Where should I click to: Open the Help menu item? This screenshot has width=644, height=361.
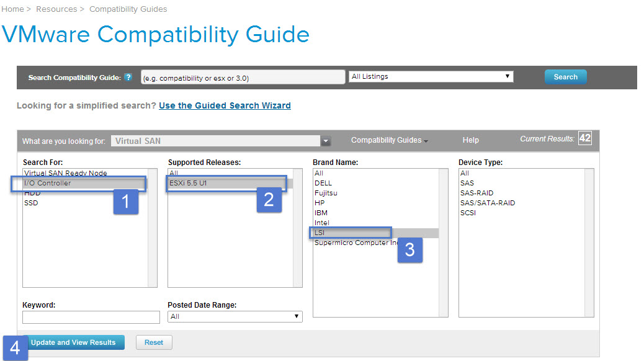(x=471, y=140)
